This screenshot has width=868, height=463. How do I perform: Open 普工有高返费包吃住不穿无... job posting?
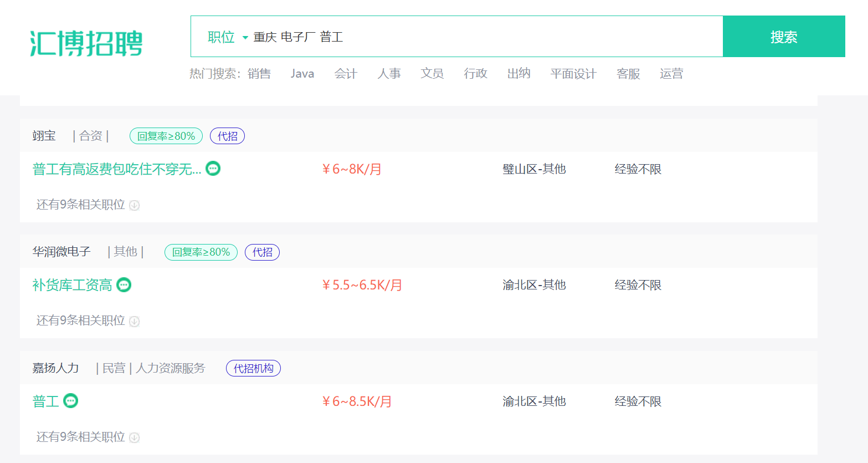(x=117, y=169)
